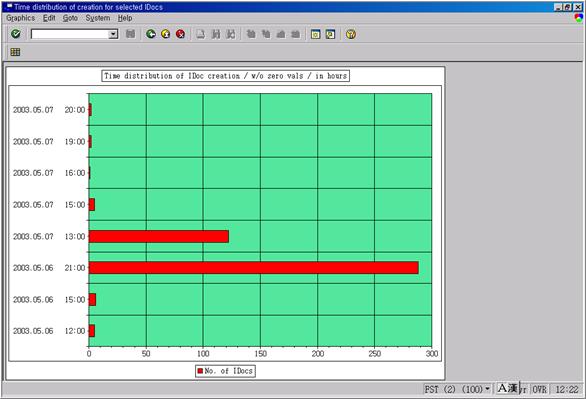The image size is (586, 399).
Task: Click the OVR insert mode indicator
Action: pyautogui.click(x=539, y=389)
